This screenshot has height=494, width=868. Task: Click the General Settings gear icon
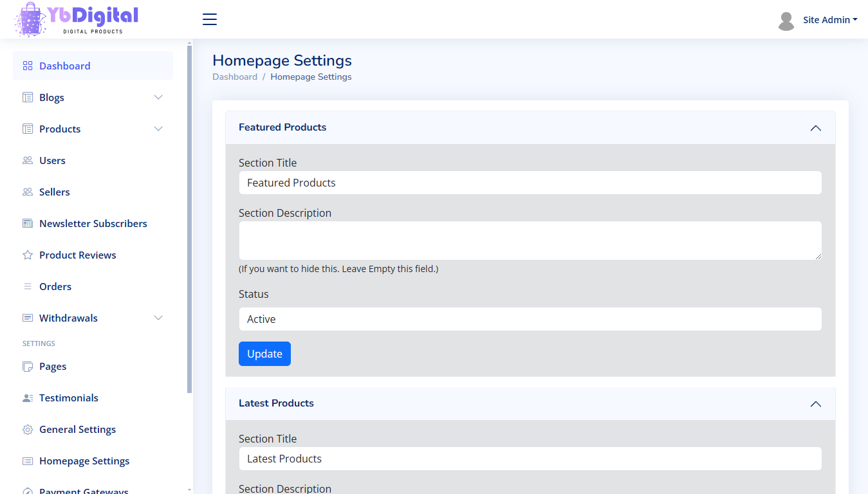(x=28, y=430)
